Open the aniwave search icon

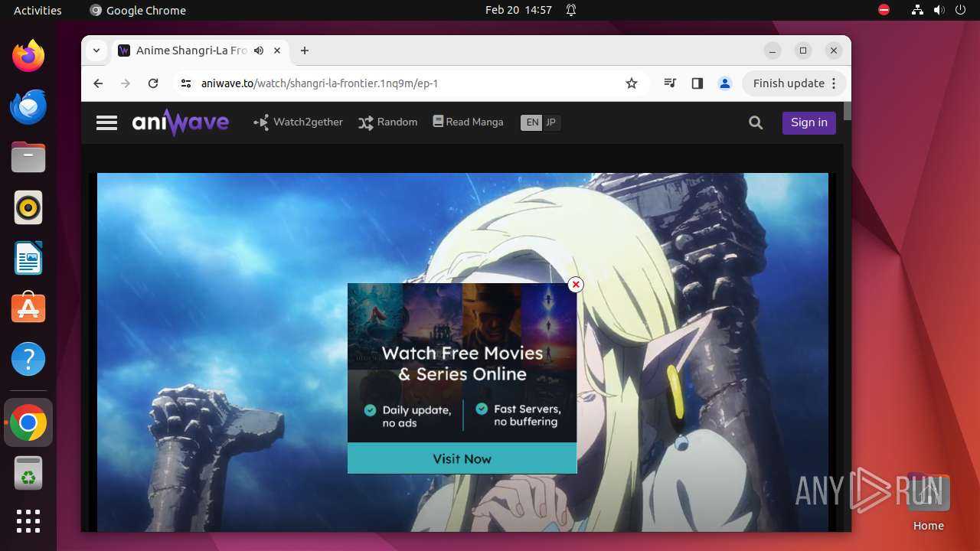(756, 122)
